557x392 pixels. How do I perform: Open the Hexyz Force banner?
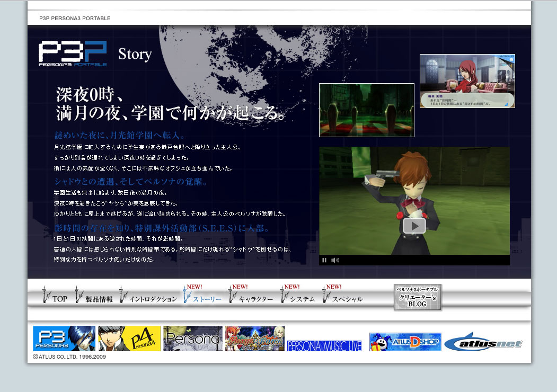[x=255, y=338]
